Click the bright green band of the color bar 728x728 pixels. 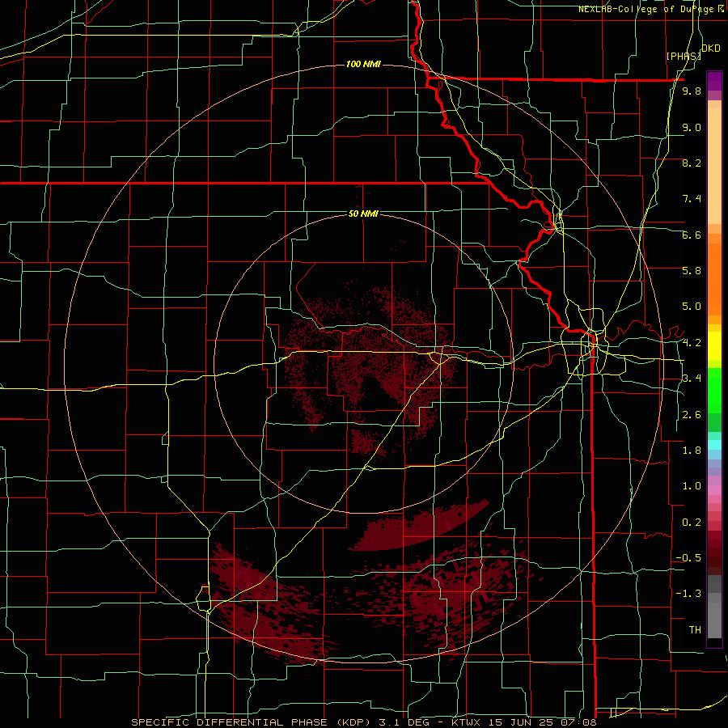pos(714,390)
